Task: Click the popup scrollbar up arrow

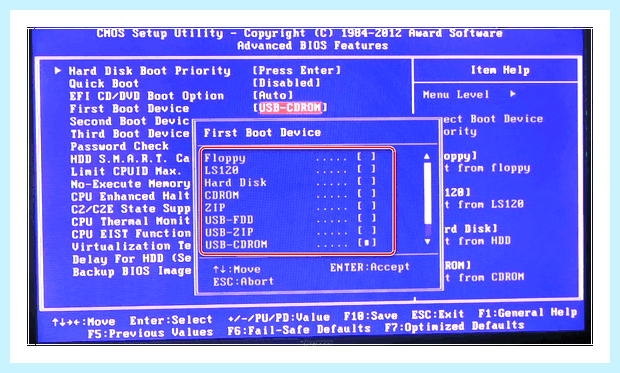Action: click(x=427, y=157)
